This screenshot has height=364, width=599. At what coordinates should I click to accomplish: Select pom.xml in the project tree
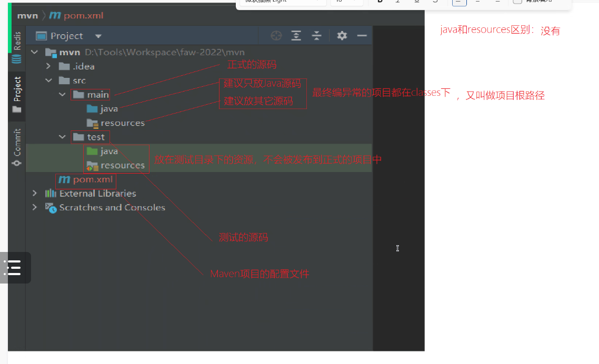coord(92,180)
